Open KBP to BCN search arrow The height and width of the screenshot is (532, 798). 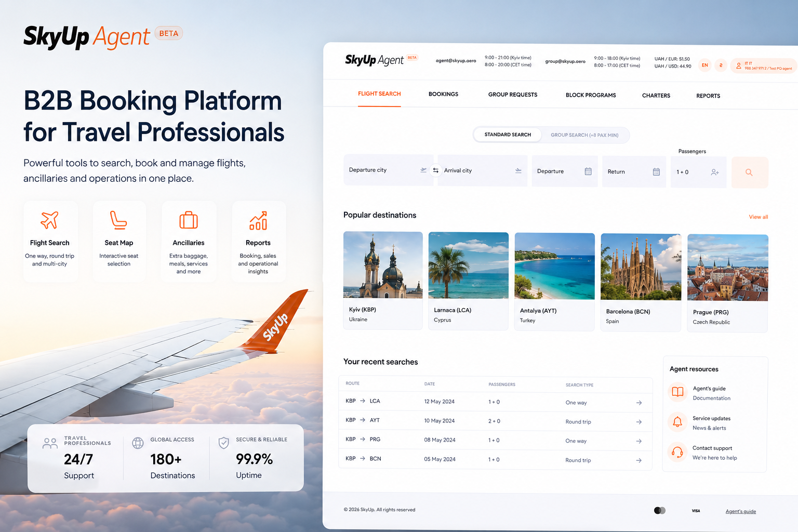click(639, 460)
